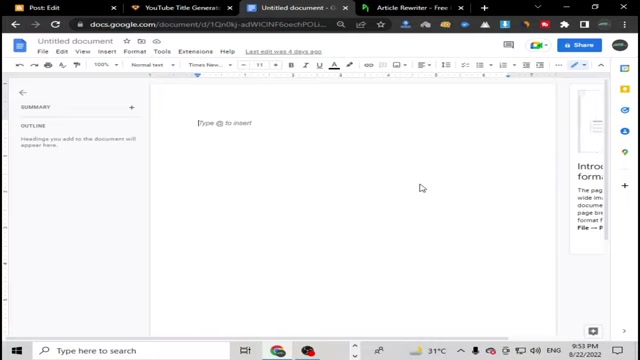
Task: Open Google Calendar side panel icon
Action: coord(624,69)
